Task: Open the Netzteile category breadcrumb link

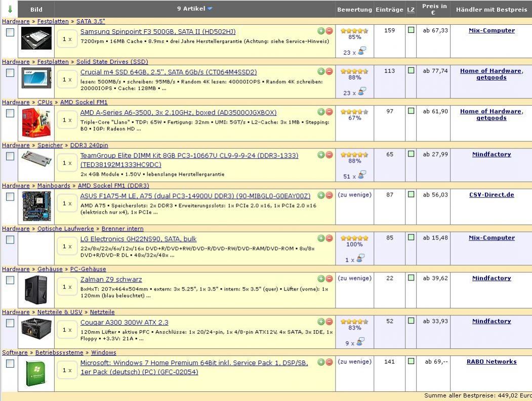Action: [102, 312]
